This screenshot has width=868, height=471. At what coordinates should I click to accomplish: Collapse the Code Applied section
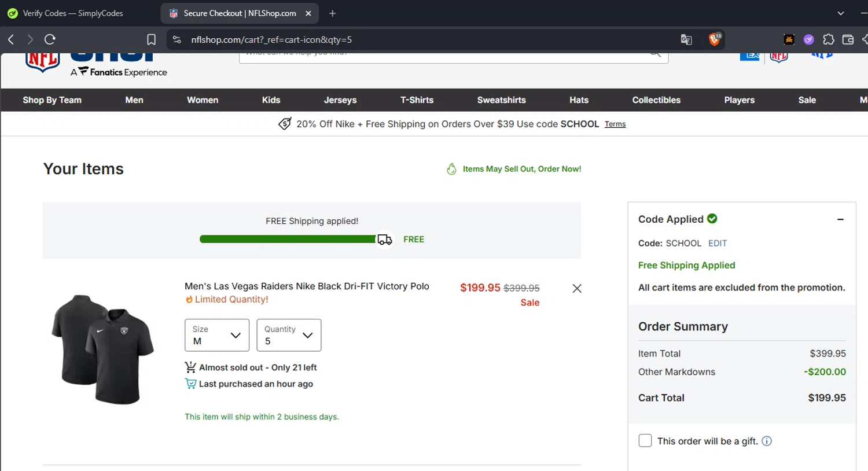[x=840, y=219]
